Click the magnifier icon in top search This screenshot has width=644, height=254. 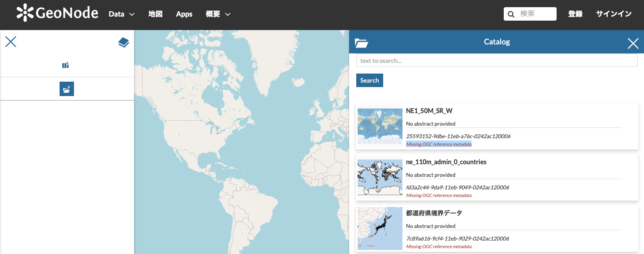click(511, 14)
